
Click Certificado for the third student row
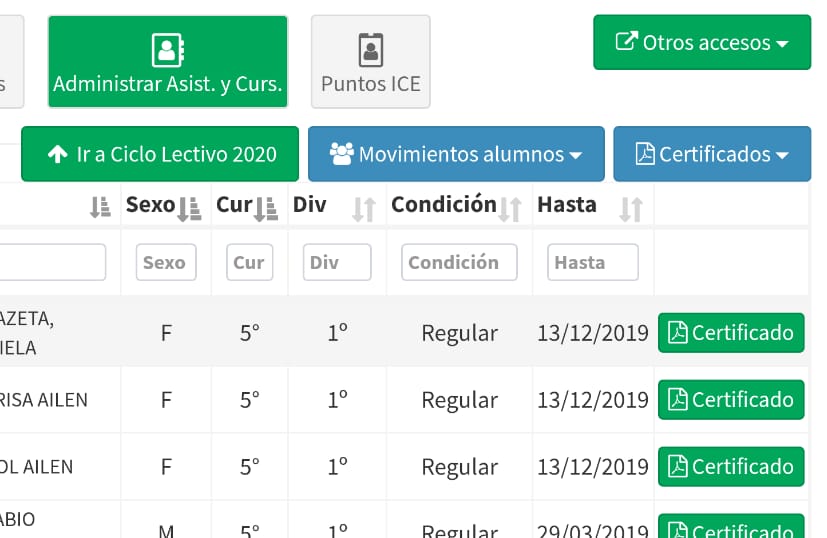pyautogui.click(x=731, y=467)
